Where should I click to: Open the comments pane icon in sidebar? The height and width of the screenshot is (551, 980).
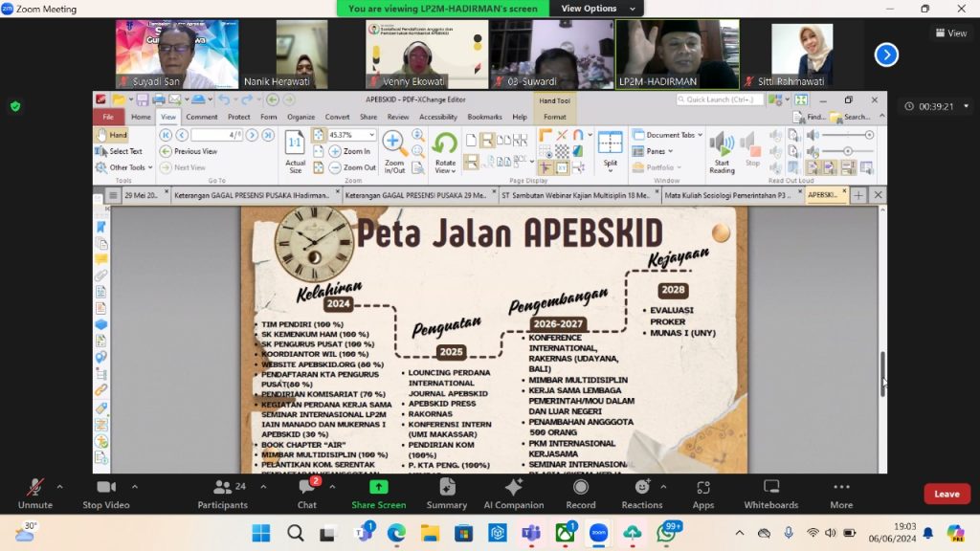point(101,259)
